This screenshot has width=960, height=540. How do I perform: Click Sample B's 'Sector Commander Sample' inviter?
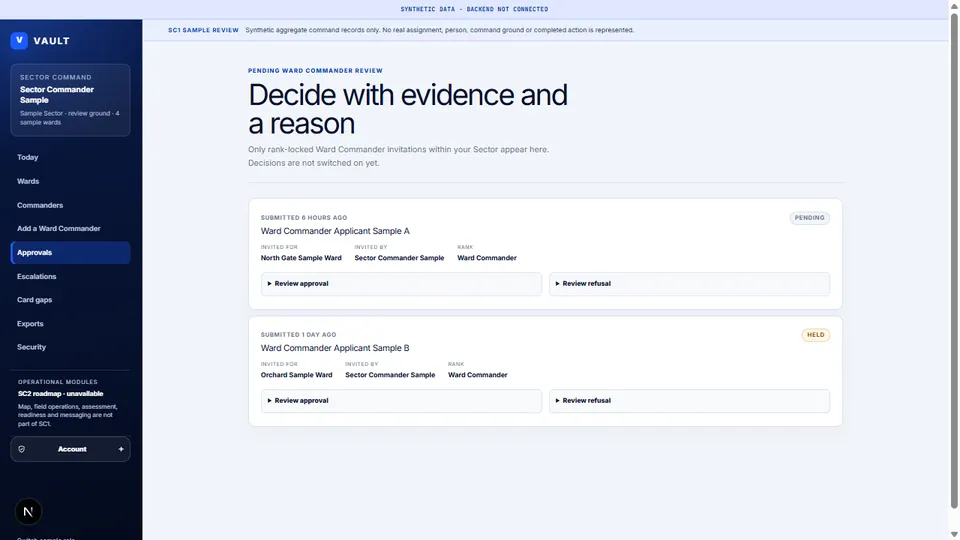[390, 375]
